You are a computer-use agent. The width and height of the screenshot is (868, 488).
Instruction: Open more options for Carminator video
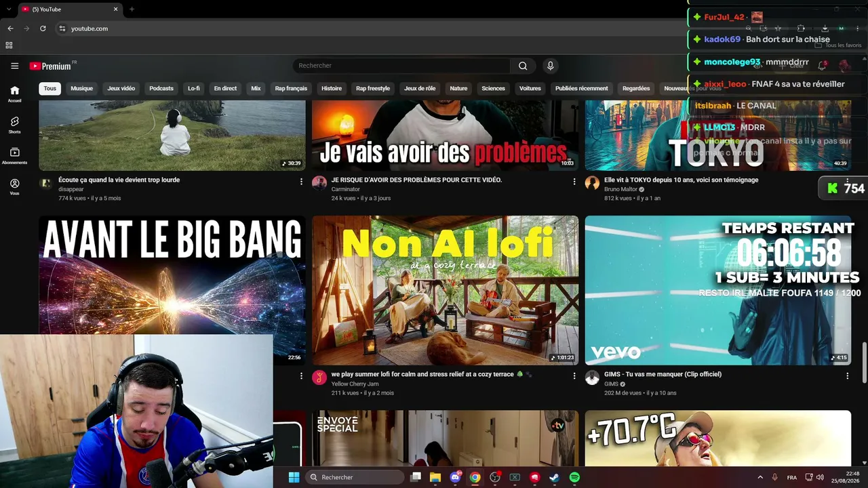(574, 182)
